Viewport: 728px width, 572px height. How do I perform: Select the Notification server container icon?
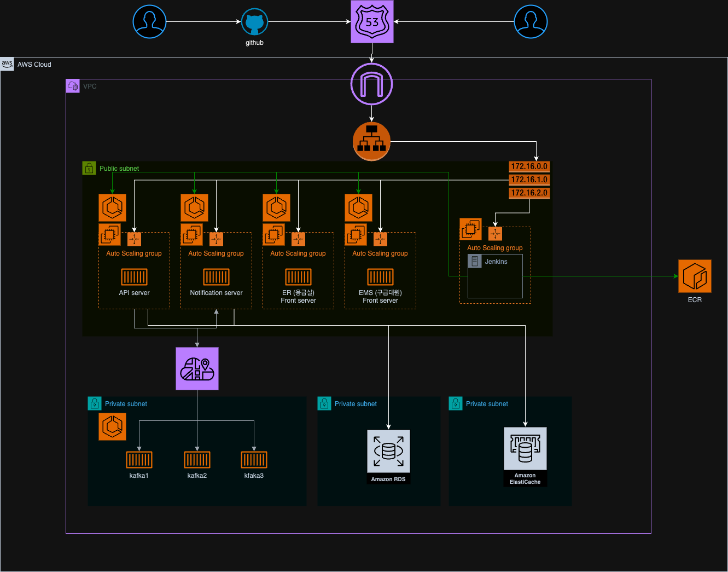216,276
